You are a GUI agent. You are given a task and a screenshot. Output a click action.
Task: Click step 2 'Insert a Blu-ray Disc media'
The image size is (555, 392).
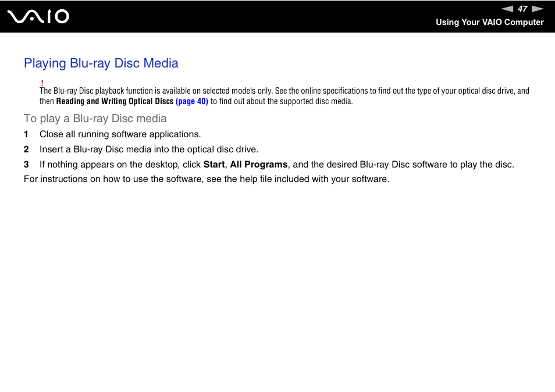point(149,149)
